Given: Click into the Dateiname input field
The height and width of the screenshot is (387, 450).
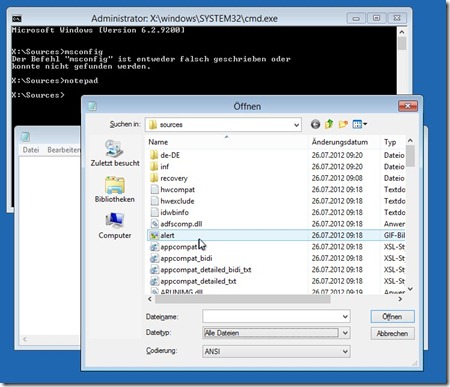Looking at the screenshot, I should pyautogui.click(x=272, y=317).
